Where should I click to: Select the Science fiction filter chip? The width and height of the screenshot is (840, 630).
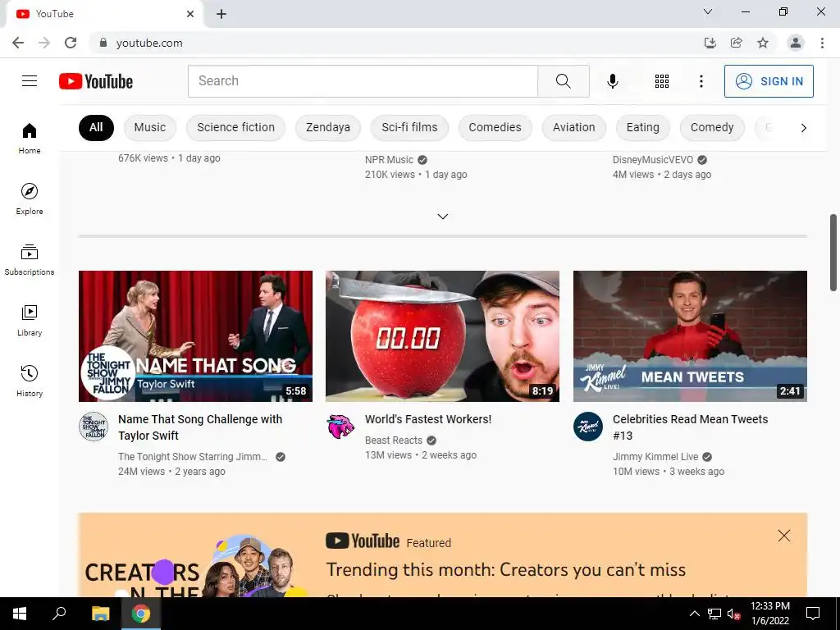[x=235, y=127]
